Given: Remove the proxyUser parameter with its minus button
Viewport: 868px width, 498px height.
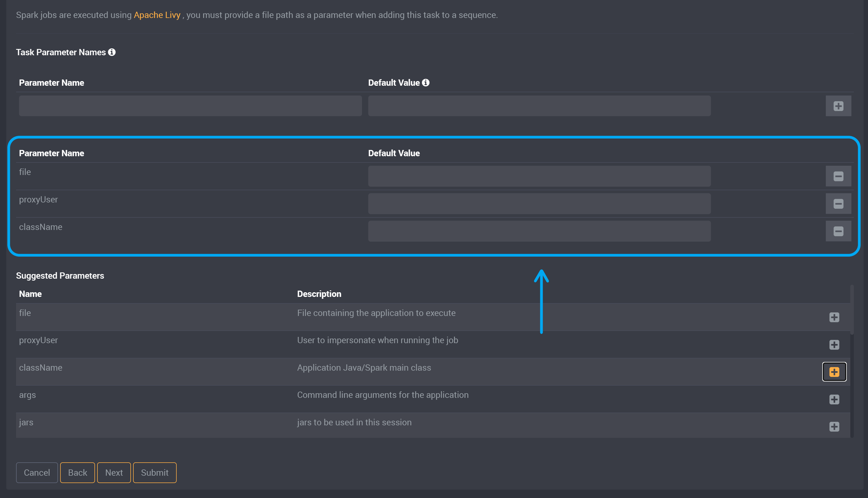Looking at the screenshot, I should [838, 204].
